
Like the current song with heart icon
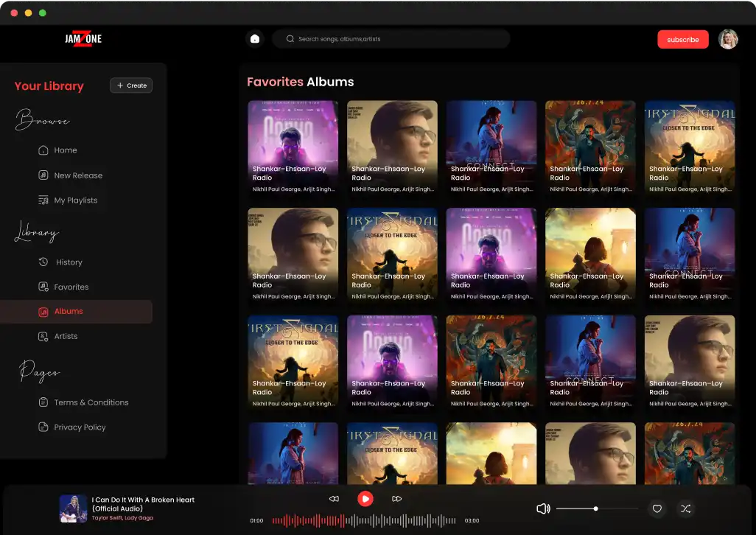(657, 508)
